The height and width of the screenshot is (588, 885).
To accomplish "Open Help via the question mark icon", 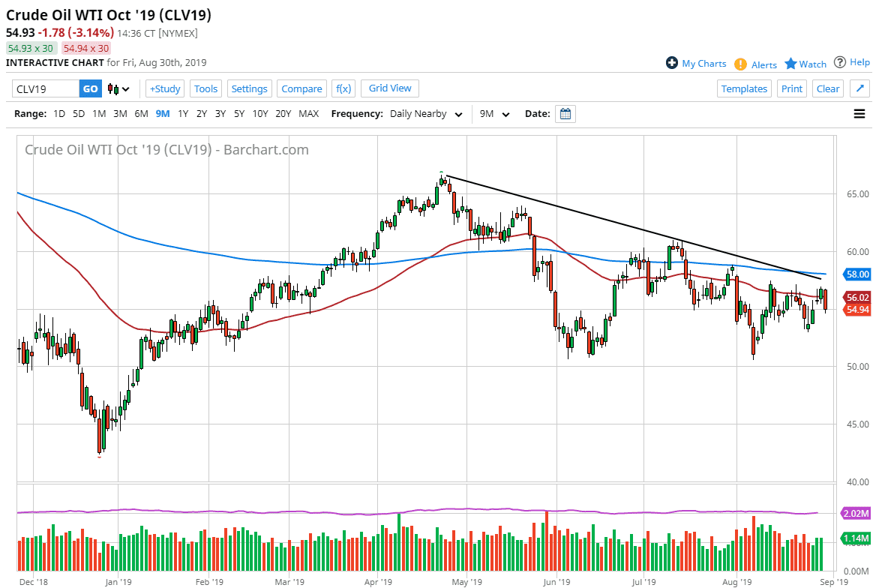I will (x=840, y=62).
